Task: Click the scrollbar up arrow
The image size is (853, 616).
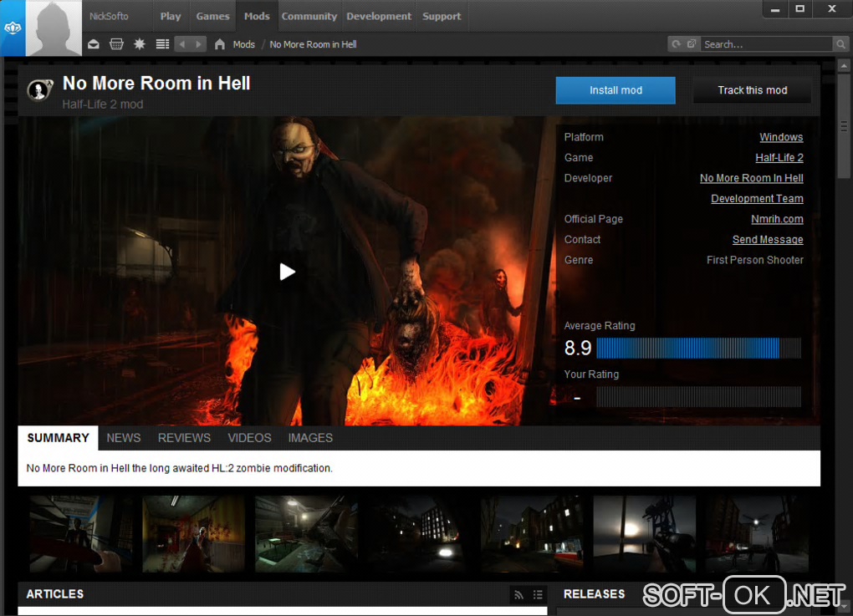Action: point(844,66)
